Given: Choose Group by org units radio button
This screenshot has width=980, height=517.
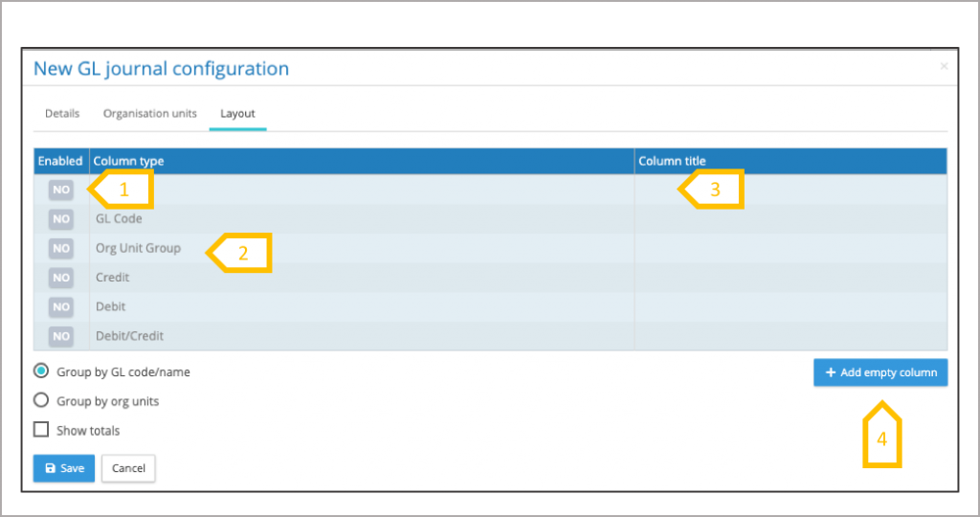Looking at the screenshot, I should [41, 401].
